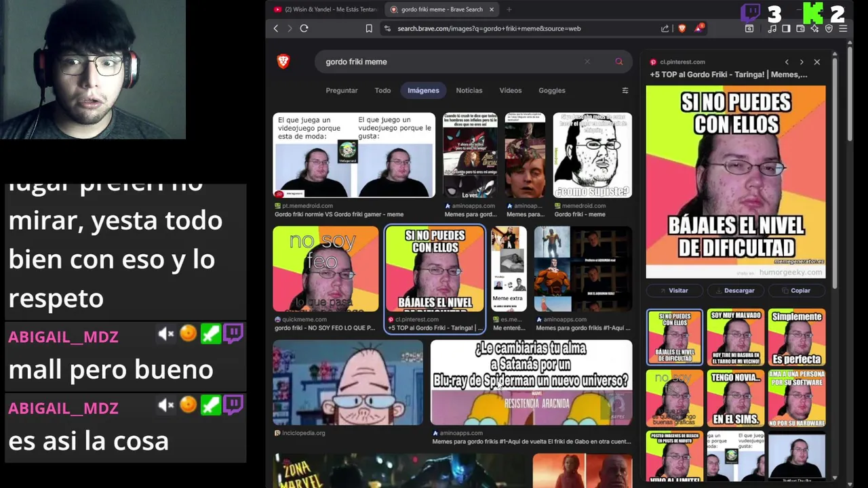Open the Goggles tab
Image resolution: width=868 pixels, height=488 pixels.
[552, 90]
